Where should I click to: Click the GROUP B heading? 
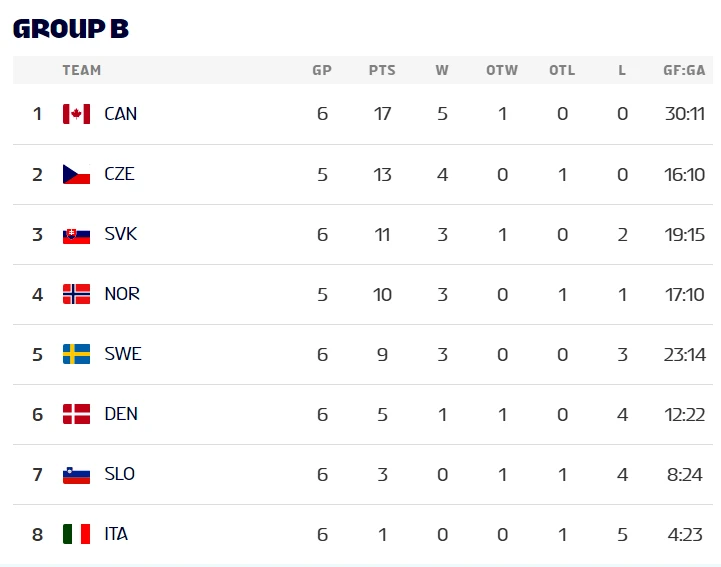tap(71, 29)
